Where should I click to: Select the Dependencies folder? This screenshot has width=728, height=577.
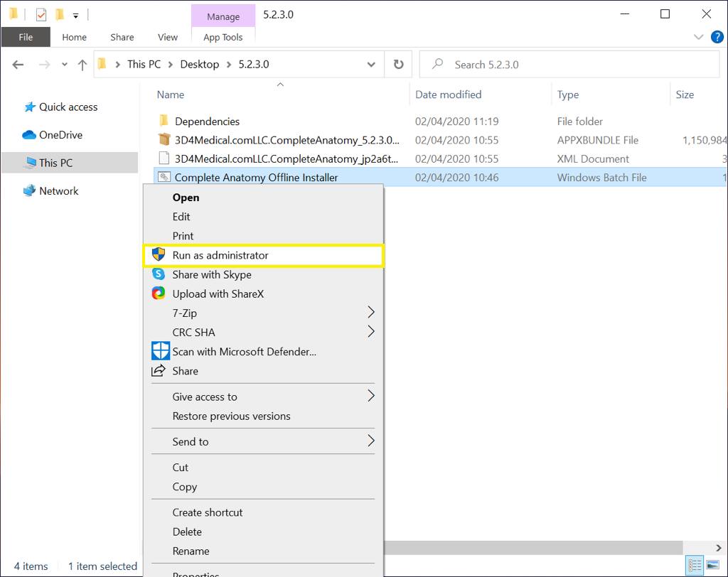pyautogui.click(x=207, y=122)
